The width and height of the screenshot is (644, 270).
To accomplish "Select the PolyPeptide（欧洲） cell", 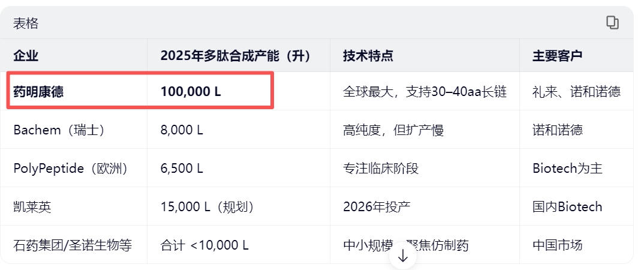I will click(71, 169).
